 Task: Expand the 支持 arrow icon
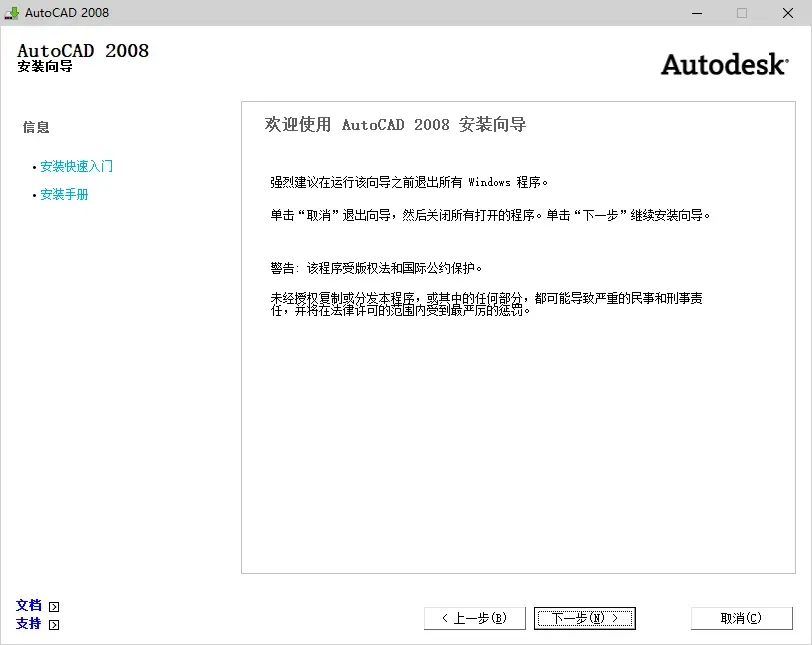[54, 625]
